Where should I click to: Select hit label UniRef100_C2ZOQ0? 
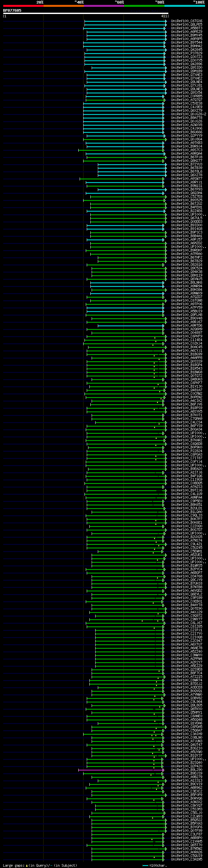coord(187,526)
